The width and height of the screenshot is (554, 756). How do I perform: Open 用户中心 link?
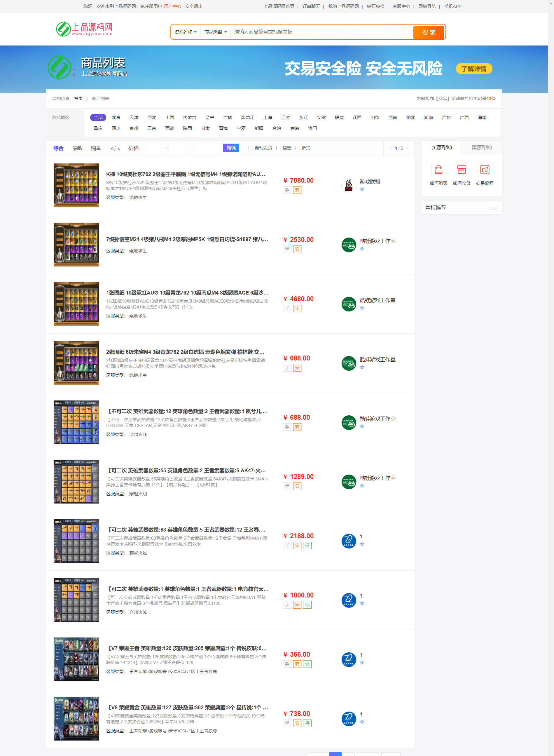coord(172,6)
